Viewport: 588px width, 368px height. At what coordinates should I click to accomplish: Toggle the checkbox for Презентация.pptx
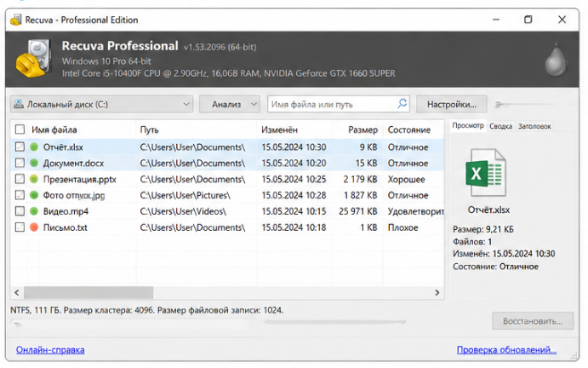click(20, 179)
